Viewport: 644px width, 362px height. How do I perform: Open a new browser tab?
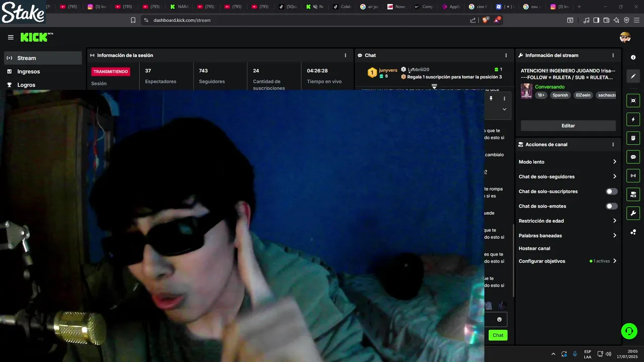tap(579, 7)
